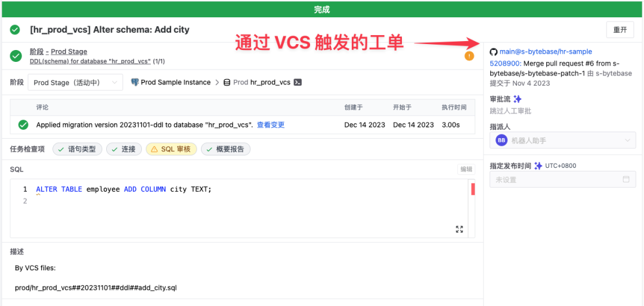Click SQL editor line ALTER TABLE employee

point(123,189)
